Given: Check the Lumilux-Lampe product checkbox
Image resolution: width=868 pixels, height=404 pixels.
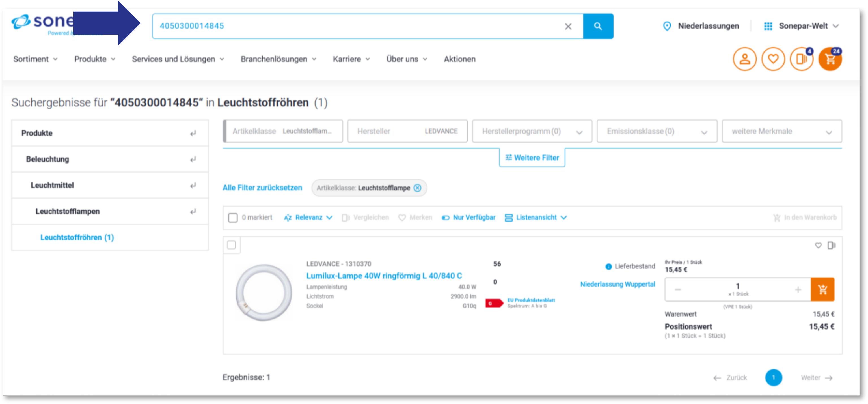Looking at the screenshot, I should (232, 245).
